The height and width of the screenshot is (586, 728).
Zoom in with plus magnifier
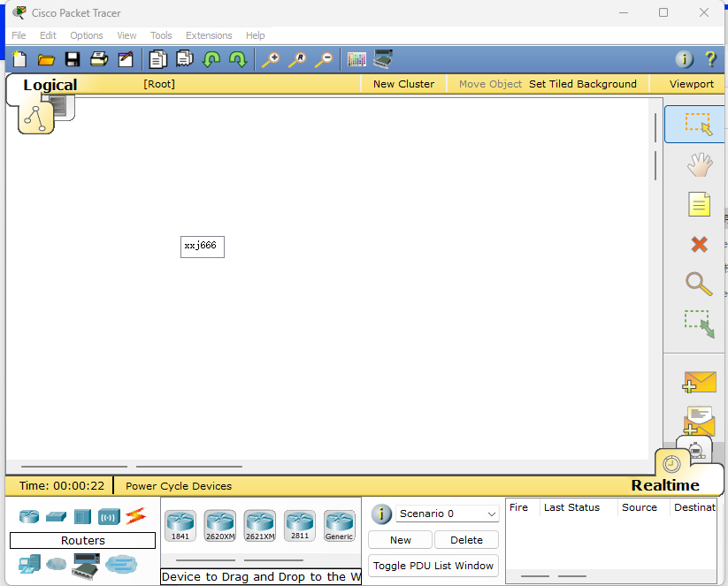pos(271,60)
